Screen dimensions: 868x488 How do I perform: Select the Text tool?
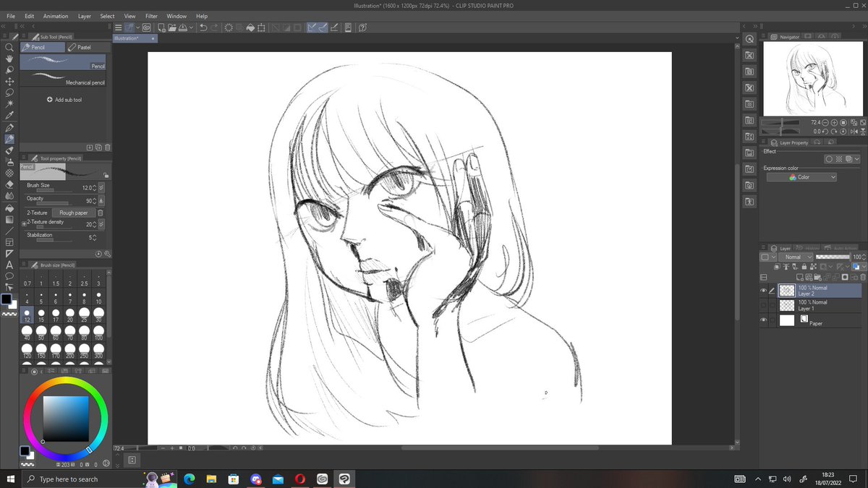pos(9,265)
